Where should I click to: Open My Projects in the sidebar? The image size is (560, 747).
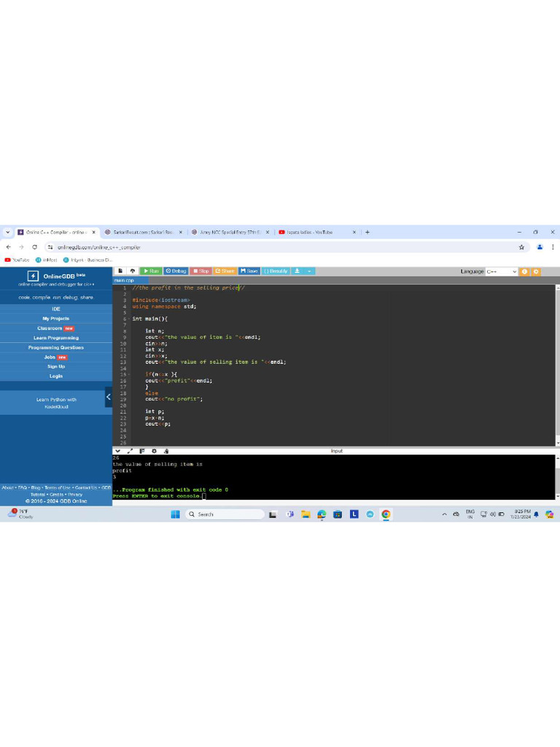coord(56,318)
